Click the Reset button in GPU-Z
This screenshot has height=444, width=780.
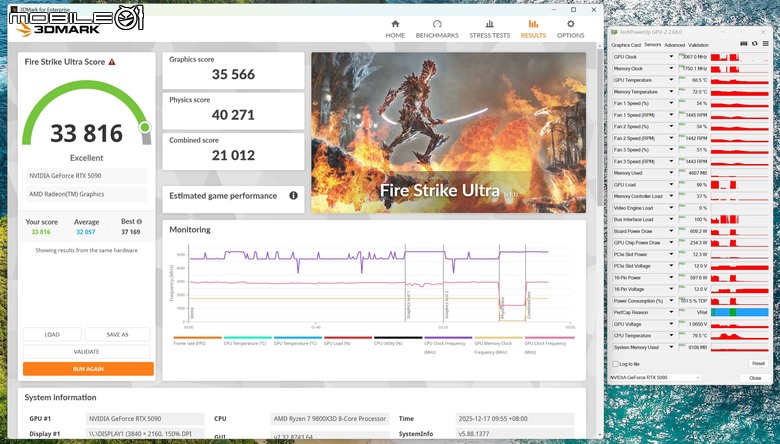pyautogui.click(x=758, y=363)
